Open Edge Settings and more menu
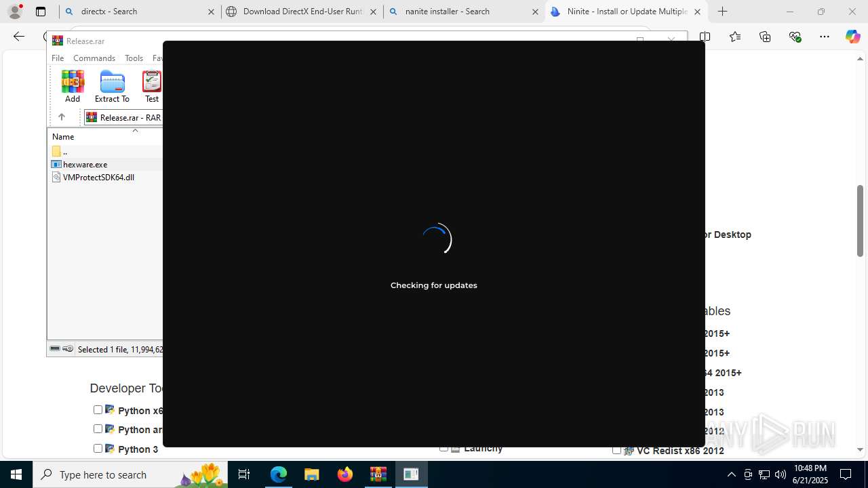The image size is (868, 488). click(x=825, y=37)
